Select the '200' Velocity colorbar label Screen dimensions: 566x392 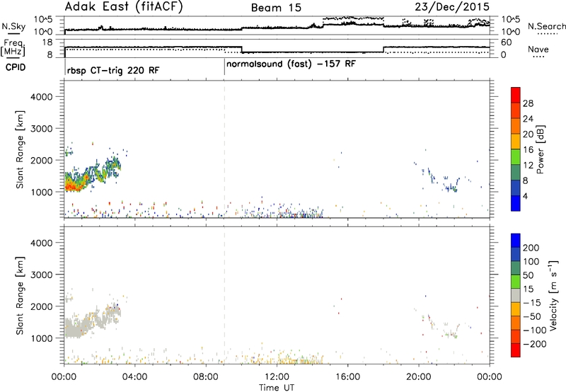(x=531, y=248)
